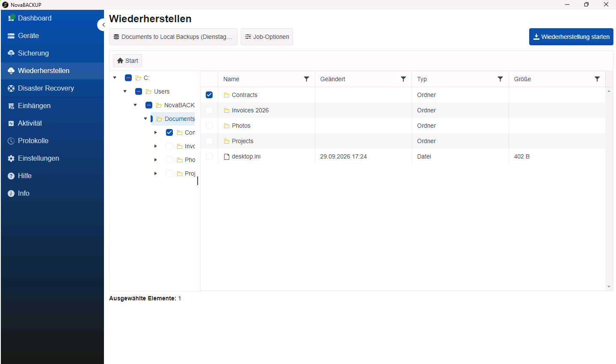
Task: Click Wiederherstellung starten button
Action: (x=571, y=37)
